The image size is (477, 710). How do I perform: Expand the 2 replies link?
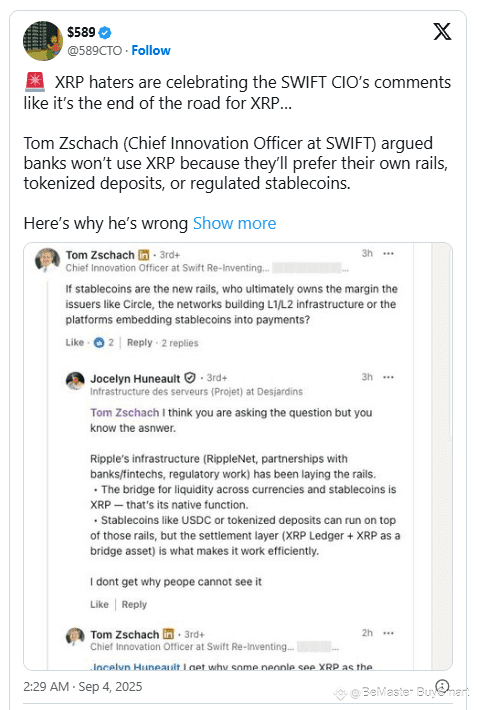(180, 343)
